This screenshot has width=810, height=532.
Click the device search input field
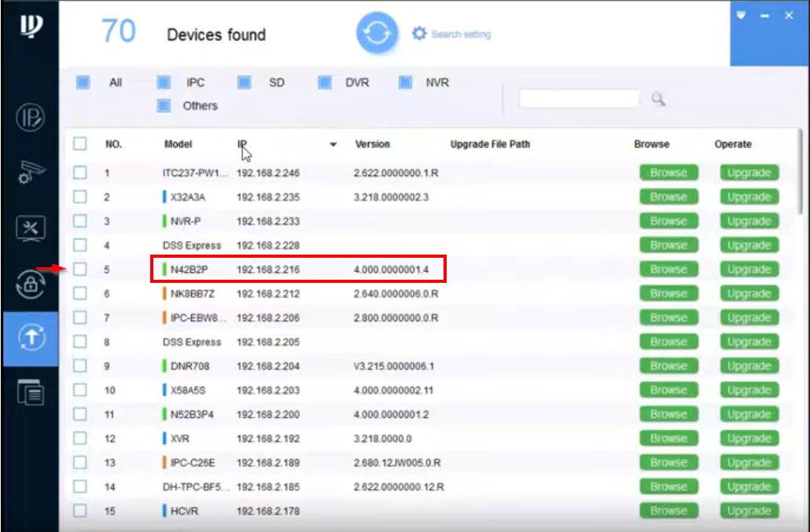click(579, 98)
